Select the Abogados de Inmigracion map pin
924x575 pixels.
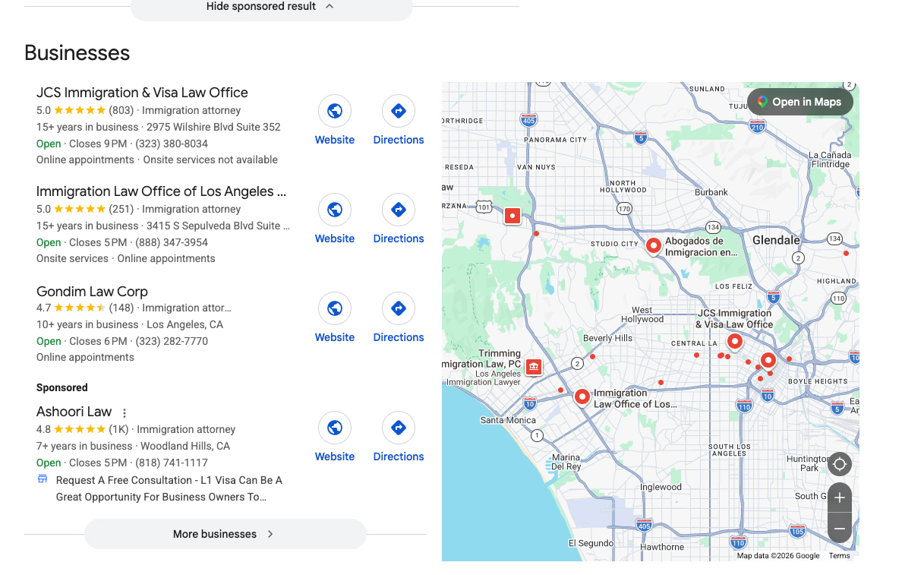point(653,245)
